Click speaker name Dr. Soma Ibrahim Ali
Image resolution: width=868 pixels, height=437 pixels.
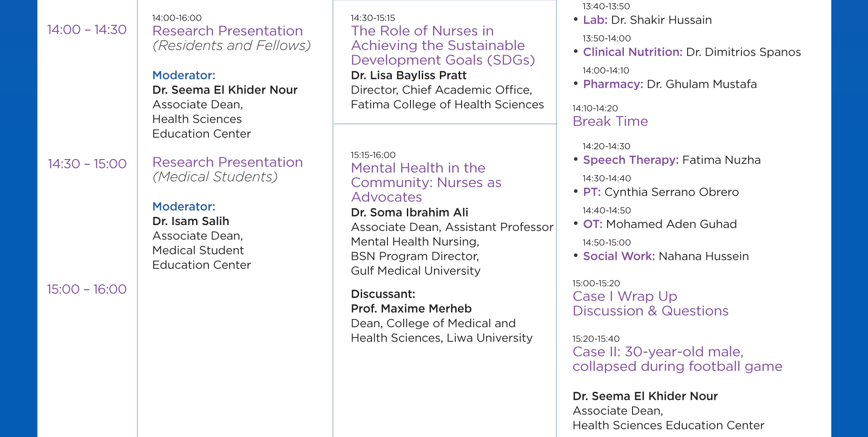click(x=410, y=213)
